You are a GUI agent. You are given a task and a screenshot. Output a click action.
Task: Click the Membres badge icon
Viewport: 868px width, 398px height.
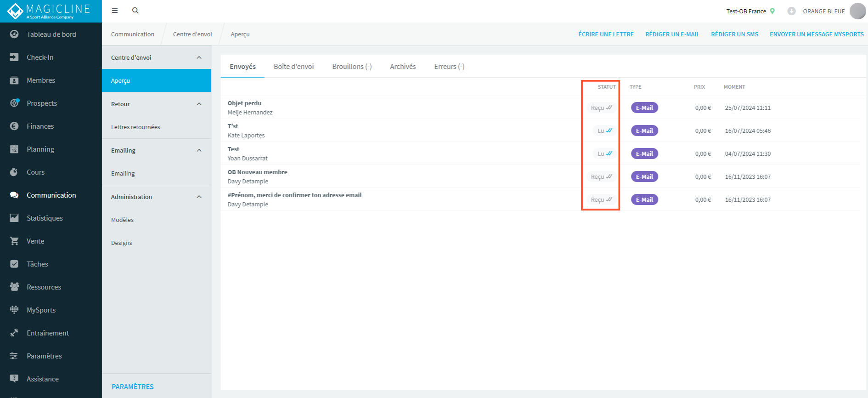(14, 80)
